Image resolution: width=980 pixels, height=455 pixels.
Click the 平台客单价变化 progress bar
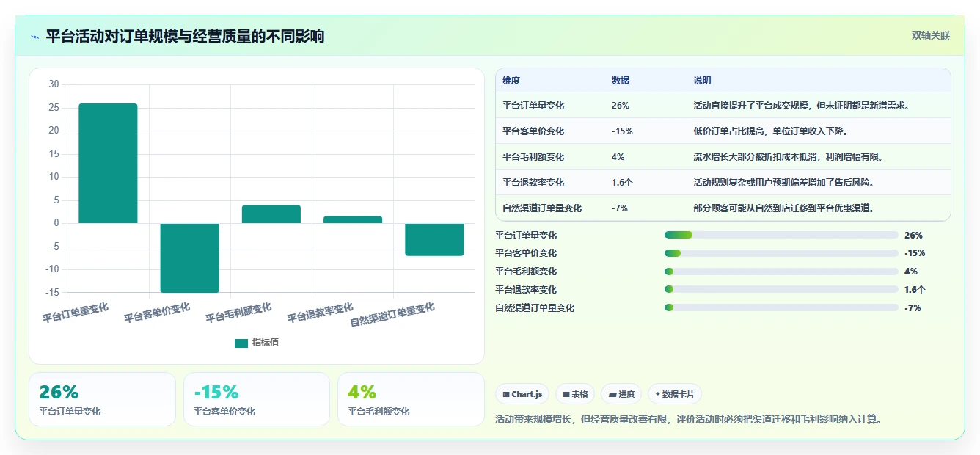(781, 253)
